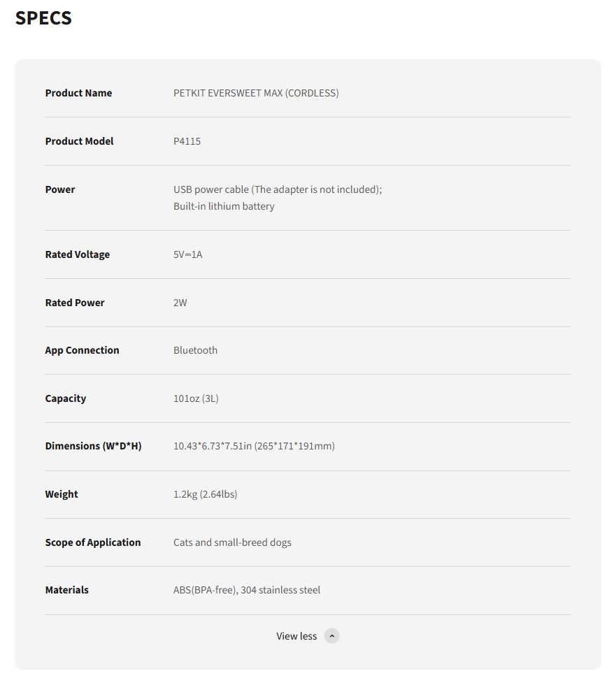Viewport: 616px width, 678px height.
Task: Click the App Connection label
Action: [82, 350]
